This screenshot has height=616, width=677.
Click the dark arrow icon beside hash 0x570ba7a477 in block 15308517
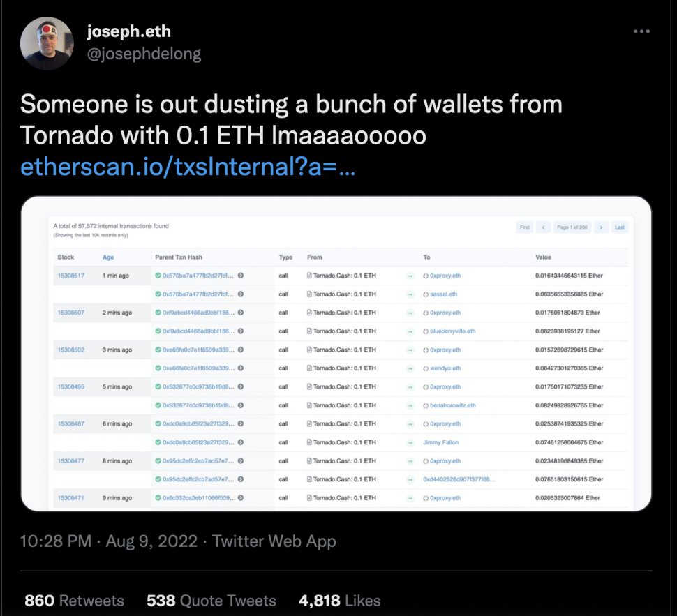click(241, 276)
